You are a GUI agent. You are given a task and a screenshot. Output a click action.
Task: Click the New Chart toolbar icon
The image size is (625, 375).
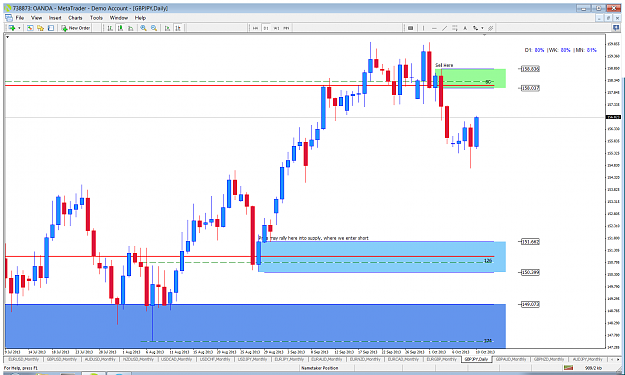12,28
